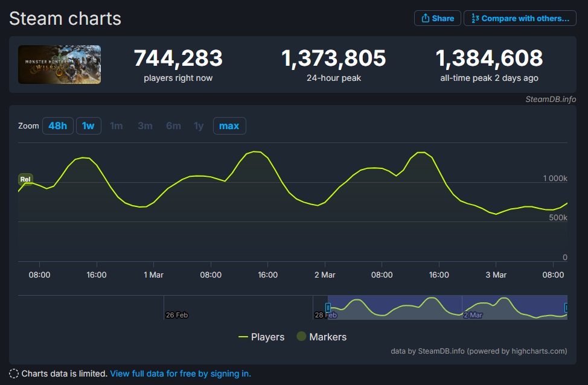This screenshot has height=385, width=588.
Task: Click the ranking numbers icon in Compare button
Action: point(475,18)
